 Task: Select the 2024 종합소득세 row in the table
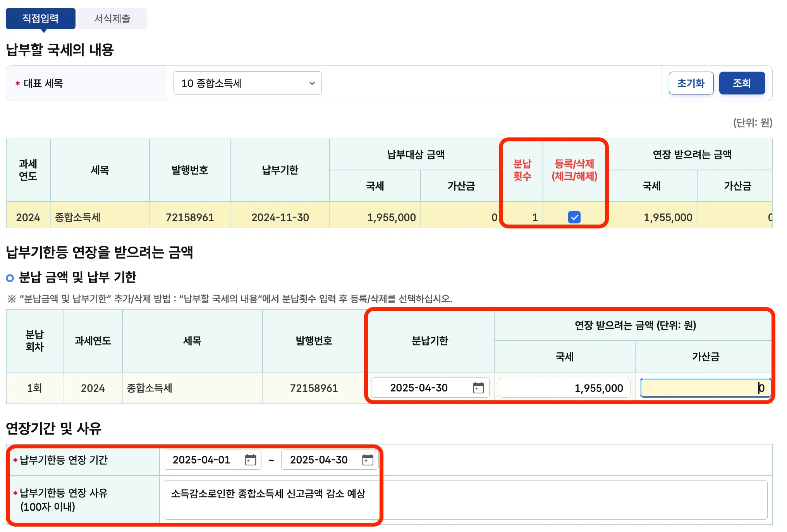click(x=155, y=217)
